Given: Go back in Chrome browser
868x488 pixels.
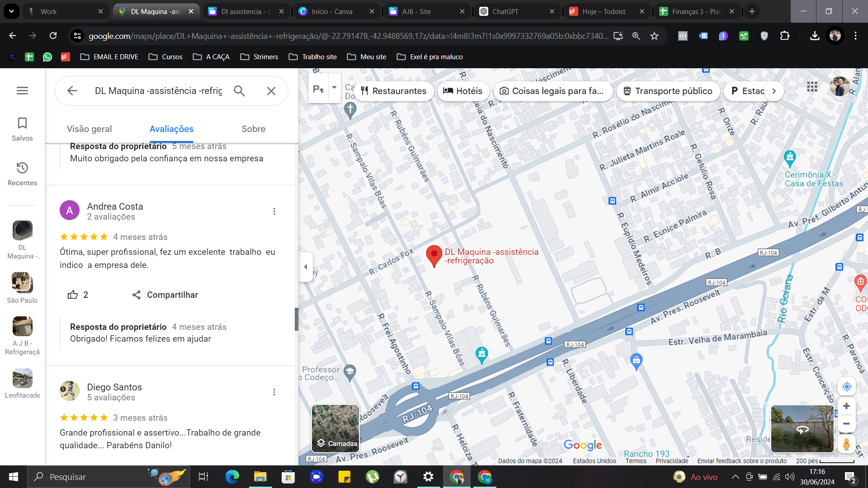Looking at the screenshot, I should pos(12,36).
